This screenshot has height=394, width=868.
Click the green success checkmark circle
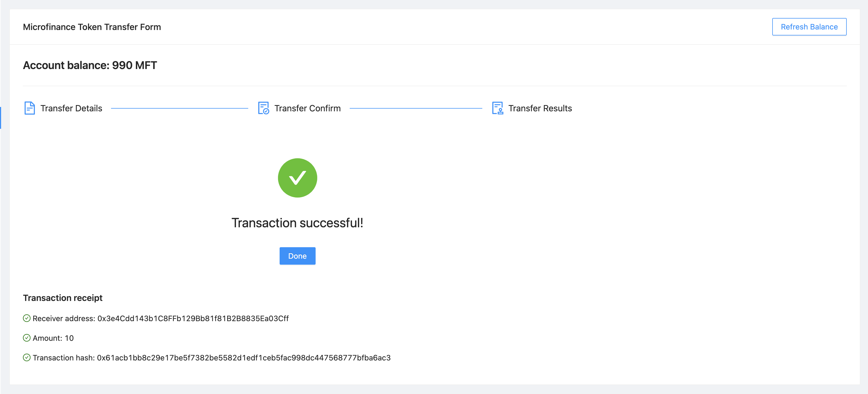click(297, 178)
